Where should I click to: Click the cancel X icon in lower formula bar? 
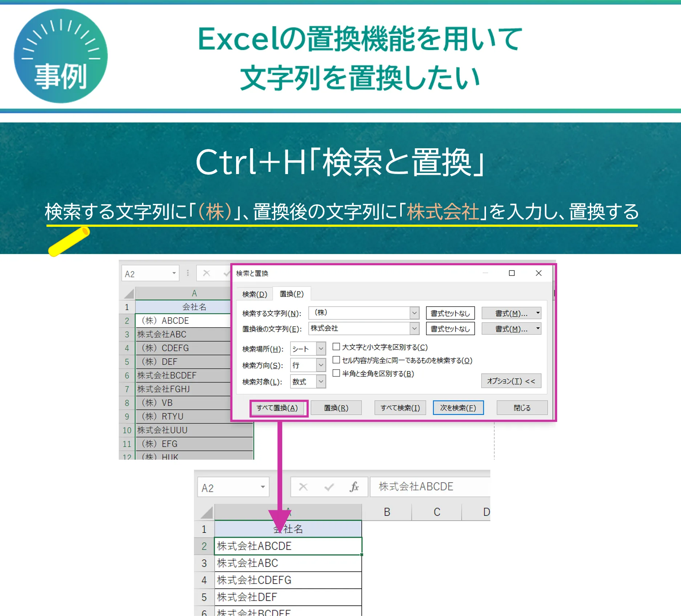303,487
